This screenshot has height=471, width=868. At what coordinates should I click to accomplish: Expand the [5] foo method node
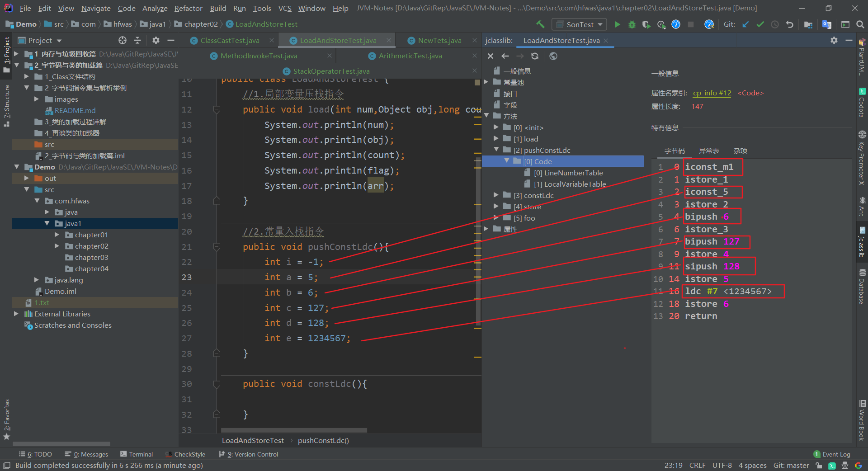(496, 218)
